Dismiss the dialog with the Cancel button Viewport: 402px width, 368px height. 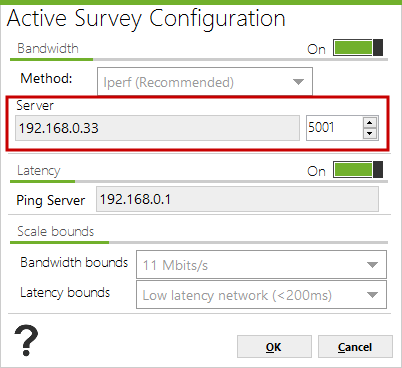pyautogui.click(x=355, y=347)
